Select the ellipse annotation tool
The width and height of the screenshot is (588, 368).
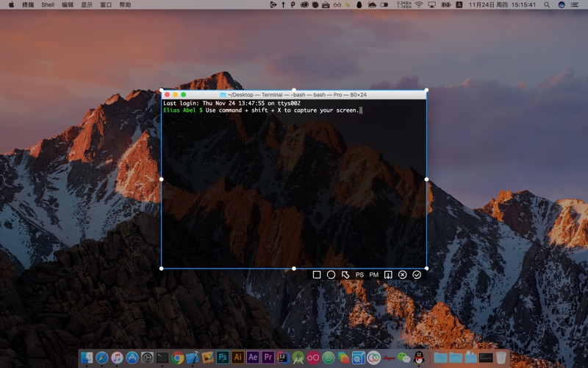pos(331,275)
